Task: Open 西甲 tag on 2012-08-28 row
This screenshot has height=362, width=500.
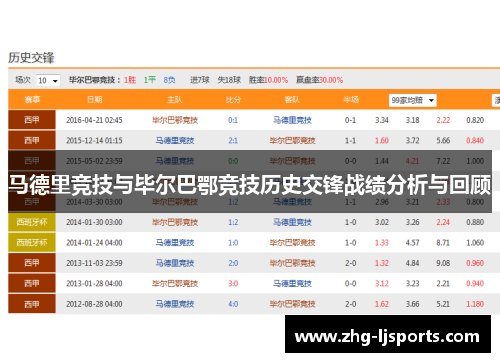Action: click(x=32, y=304)
